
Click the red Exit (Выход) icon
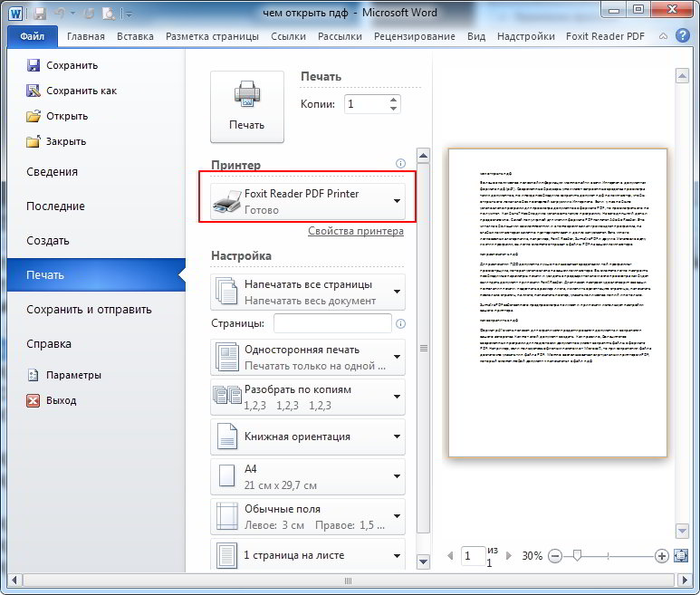coord(34,400)
